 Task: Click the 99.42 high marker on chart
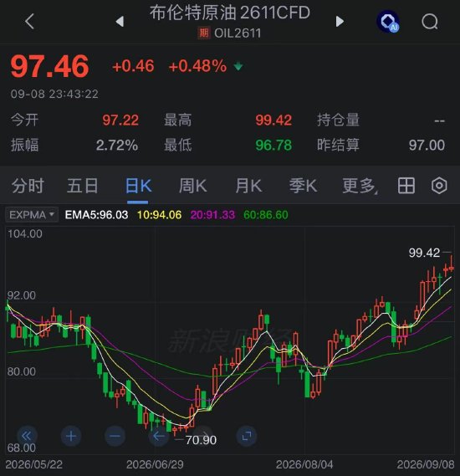coord(424,253)
